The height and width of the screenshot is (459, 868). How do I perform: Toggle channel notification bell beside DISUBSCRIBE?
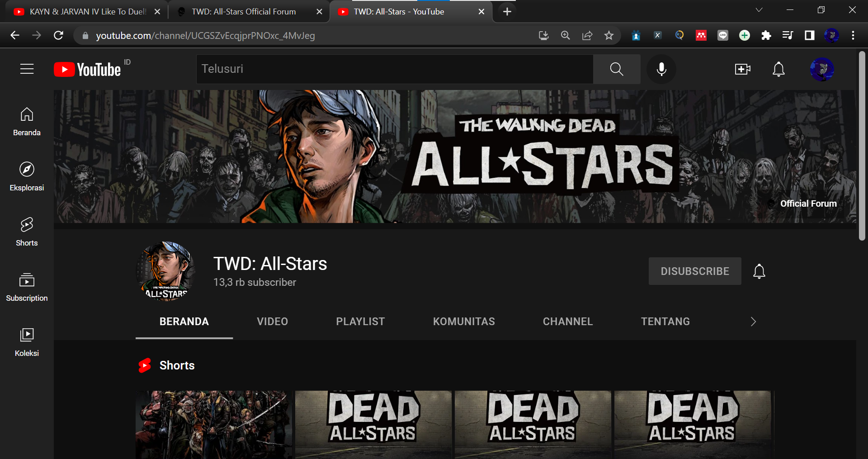[x=759, y=271]
